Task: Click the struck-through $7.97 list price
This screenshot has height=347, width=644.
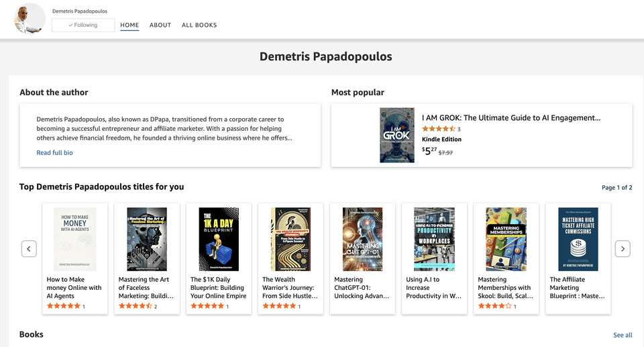Action: [x=445, y=152]
